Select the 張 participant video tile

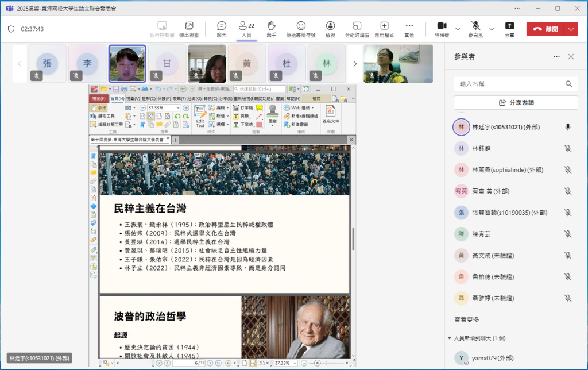(47, 64)
